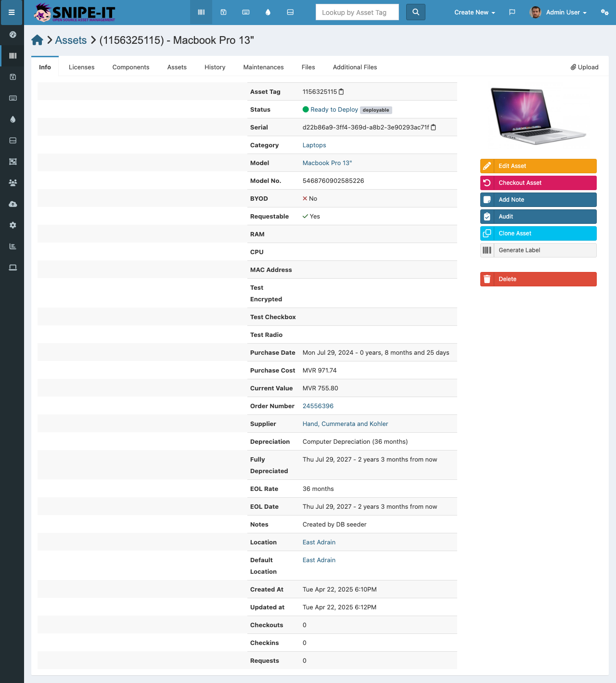The width and height of the screenshot is (616, 683).
Task: Click the Checkout Asset button
Action: [x=538, y=183]
